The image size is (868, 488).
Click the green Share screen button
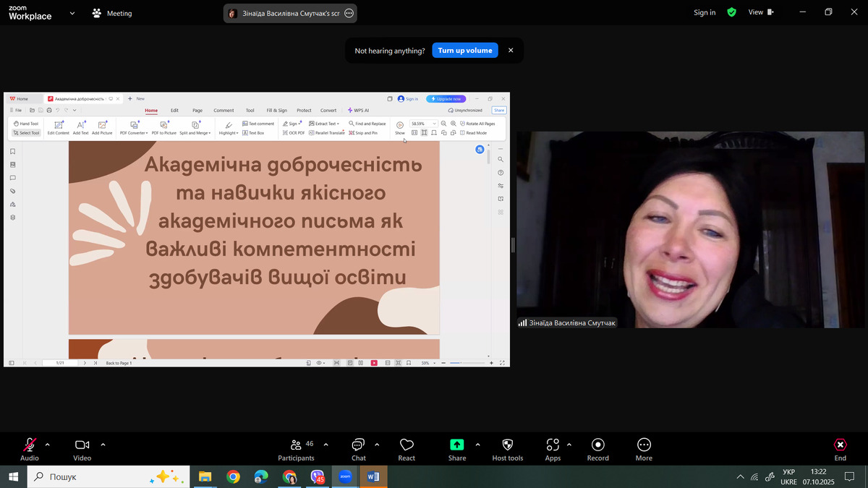[x=456, y=445]
